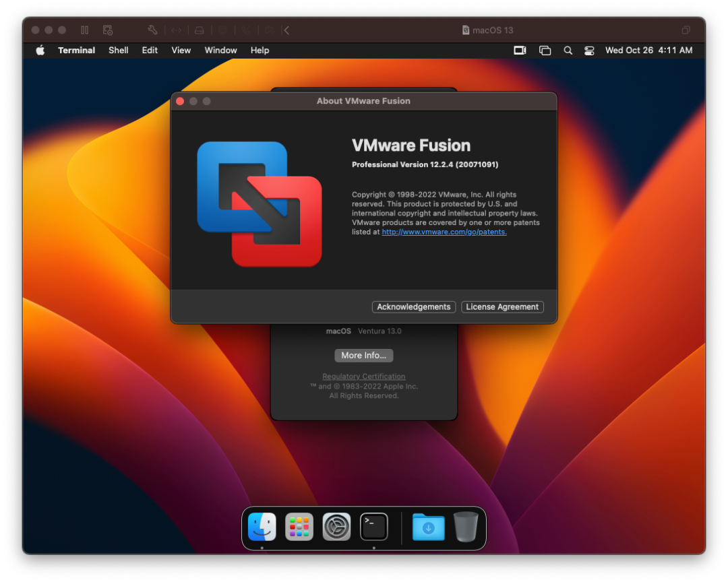Click the Acknowledgements button

414,306
